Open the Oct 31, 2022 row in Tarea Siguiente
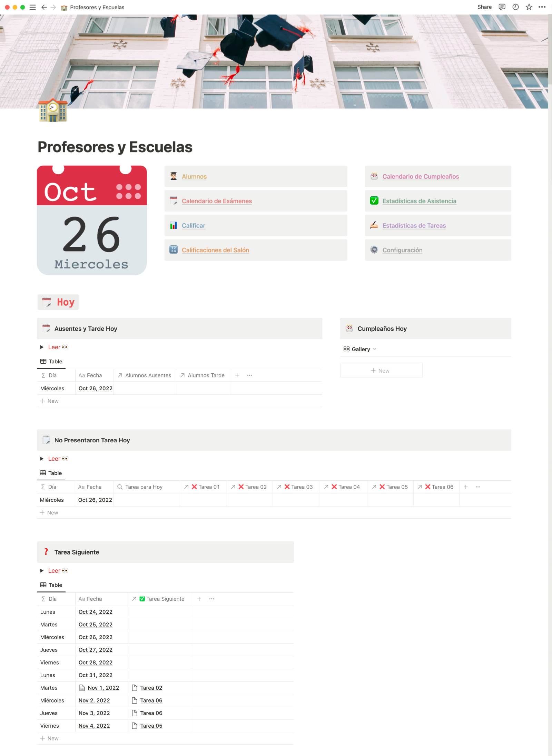Image resolution: width=552 pixels, height=756 pixels. coord(96,675)
